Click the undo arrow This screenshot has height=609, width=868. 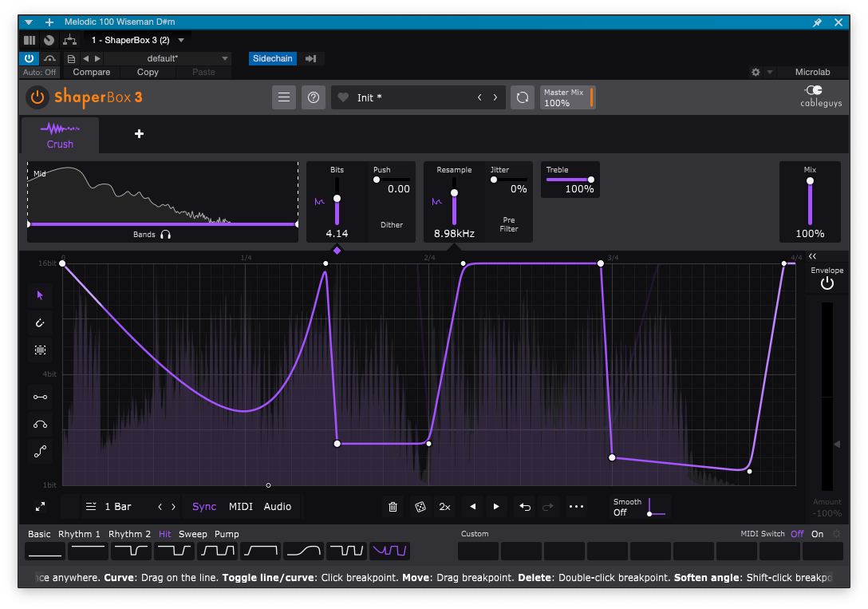pos(525,507)
